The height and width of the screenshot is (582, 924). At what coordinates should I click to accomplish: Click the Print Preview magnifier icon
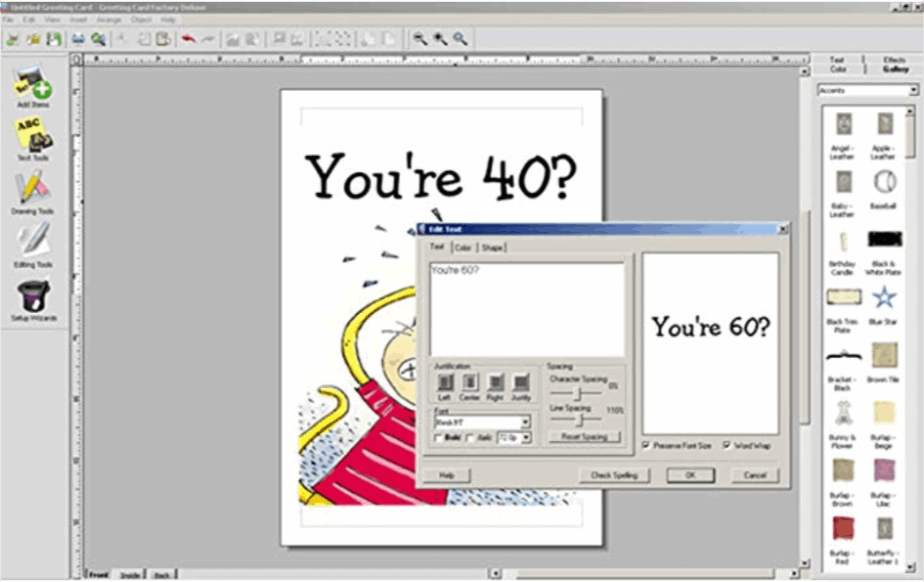(x=99, y=39)
